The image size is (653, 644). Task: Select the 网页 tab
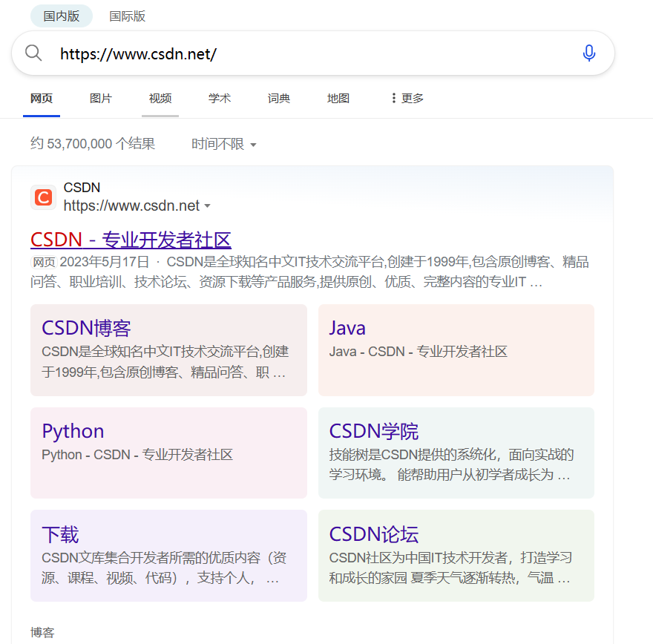point(42,99)
